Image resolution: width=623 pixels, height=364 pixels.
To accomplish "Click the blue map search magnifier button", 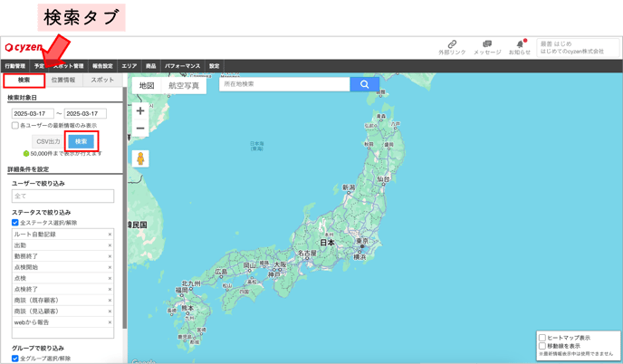I will 364,84.
